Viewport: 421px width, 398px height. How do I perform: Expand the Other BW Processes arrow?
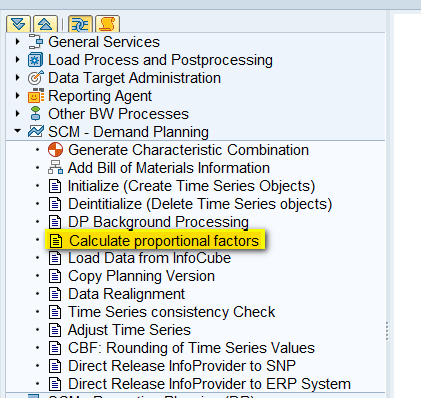point(18,114)
